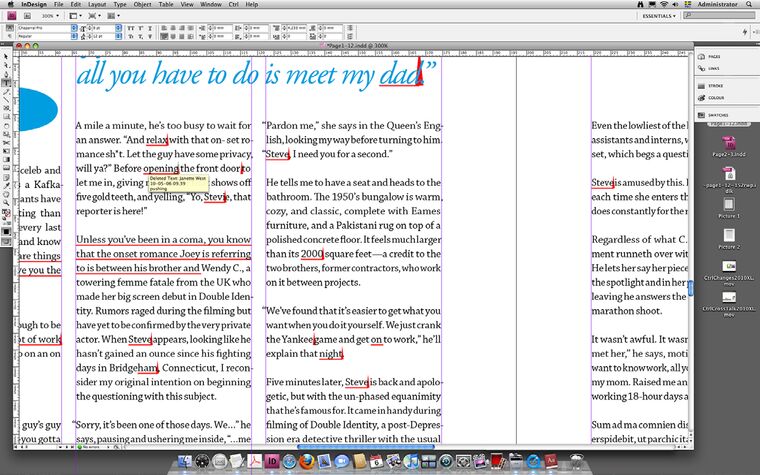Open Firefox from the Dock
The image size is (760, 475).
tap(306, 461)
